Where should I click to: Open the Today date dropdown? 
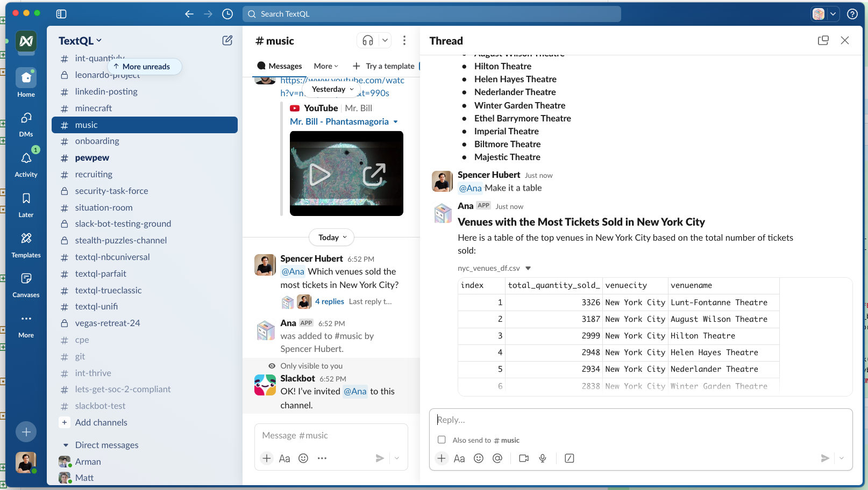pos(332,237)
